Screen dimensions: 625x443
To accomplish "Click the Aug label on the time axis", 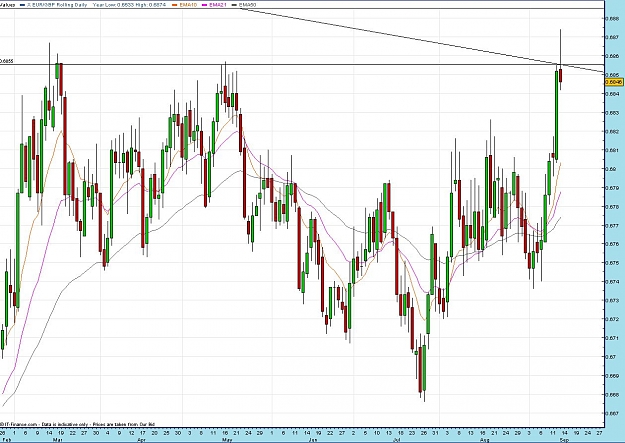I will coord(484,440).
